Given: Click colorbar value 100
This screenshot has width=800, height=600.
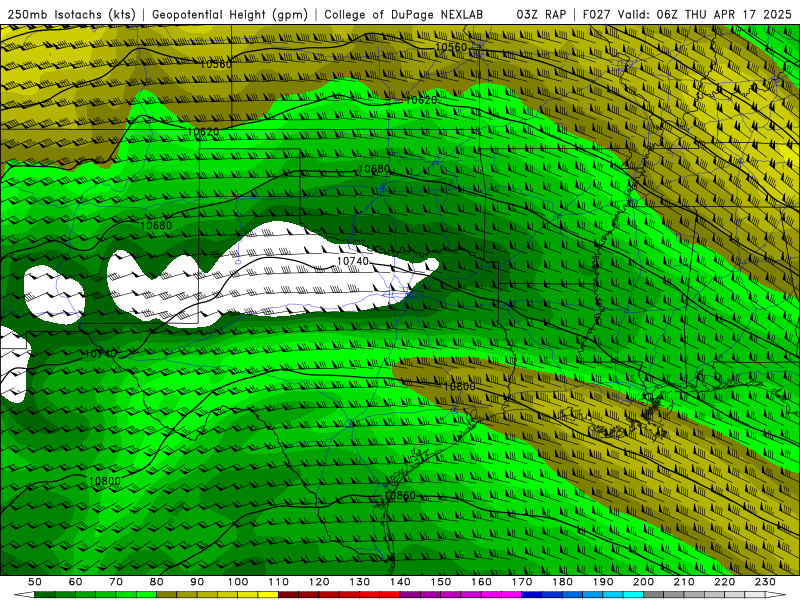Looking at the screenshot, I should (238, 582).
